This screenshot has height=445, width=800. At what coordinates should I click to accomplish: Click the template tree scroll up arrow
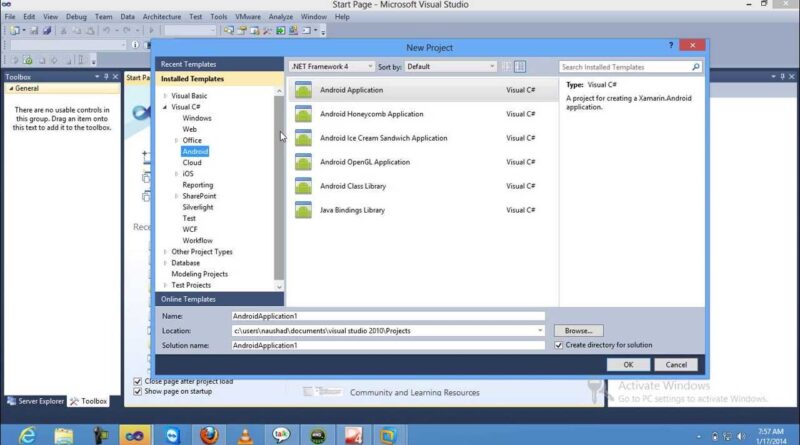pyautogui.click(x=279, y=91)
